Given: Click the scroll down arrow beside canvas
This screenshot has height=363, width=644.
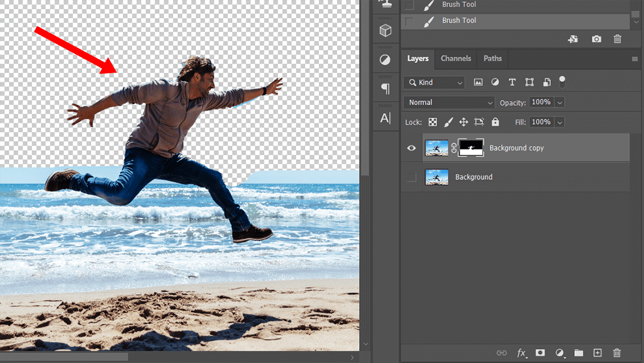Looking at the screenshot, I should [x=365, y=345].
